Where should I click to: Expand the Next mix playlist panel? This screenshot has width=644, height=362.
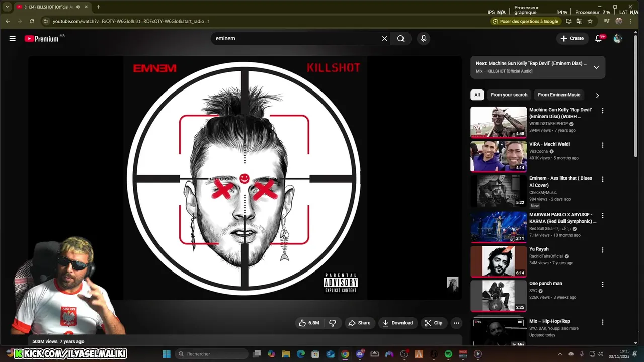[596, 67]
